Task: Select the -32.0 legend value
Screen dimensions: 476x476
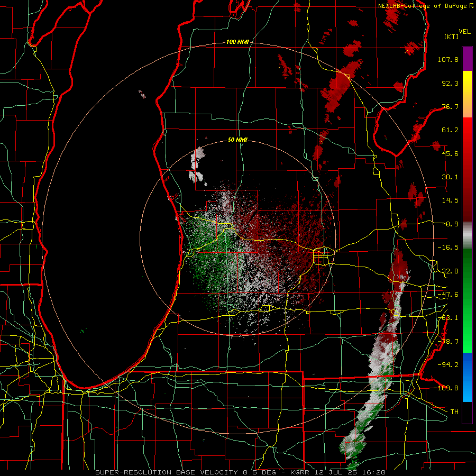Action: point(448,271)
